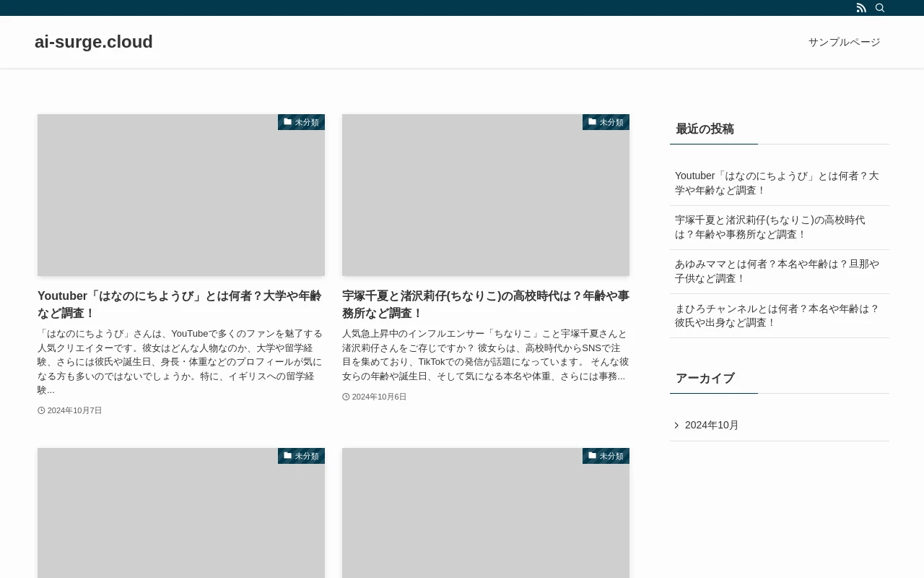Image resolution: width=924 pixels, height=578 pixels.
Task: Open the 宇塚千夏と渚沢莉仔(ちなりこ)の高校時代 article
Action: pyautogui.click(x=485, y=304)
